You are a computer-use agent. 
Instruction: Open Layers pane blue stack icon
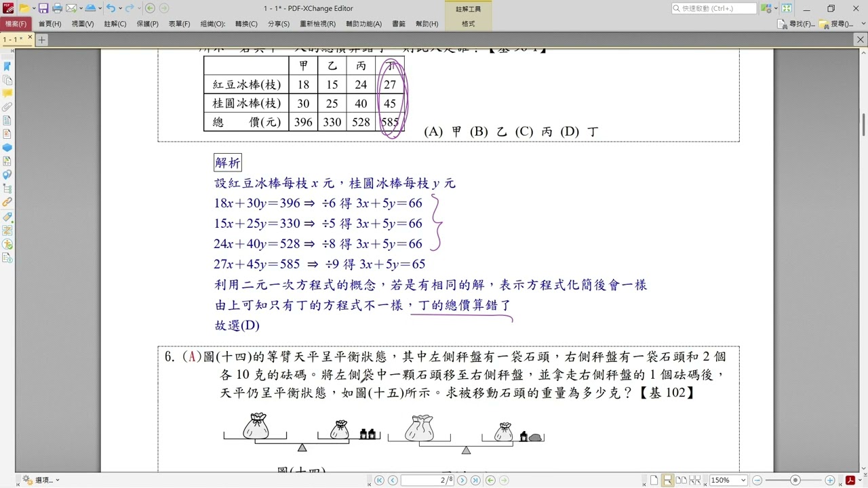click(7, 148)
